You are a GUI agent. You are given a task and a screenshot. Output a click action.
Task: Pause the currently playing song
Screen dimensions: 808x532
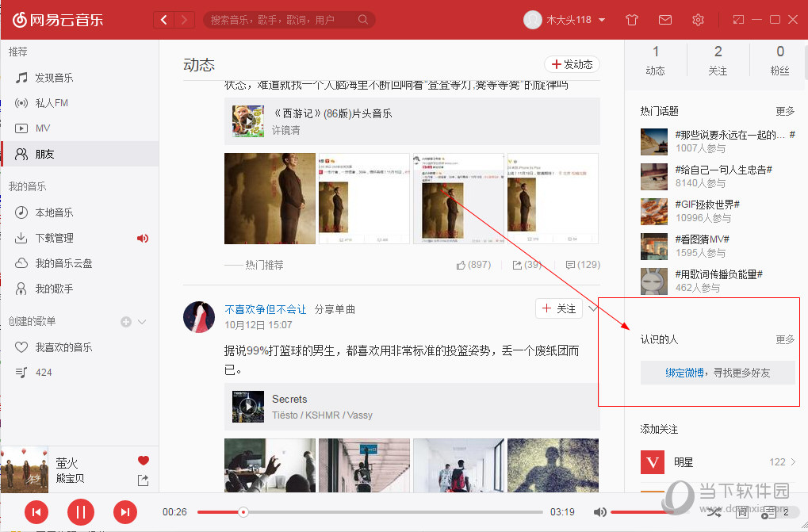tap(81, 512)
